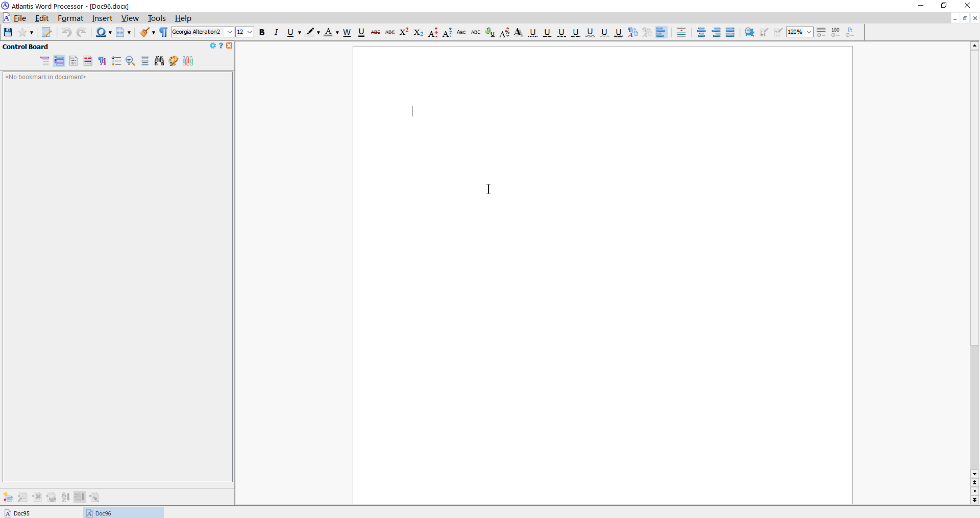Image resolution: width=980 pixels, height=518 pixels.
Task: Click the text shadow A icon
Action: 519,32
